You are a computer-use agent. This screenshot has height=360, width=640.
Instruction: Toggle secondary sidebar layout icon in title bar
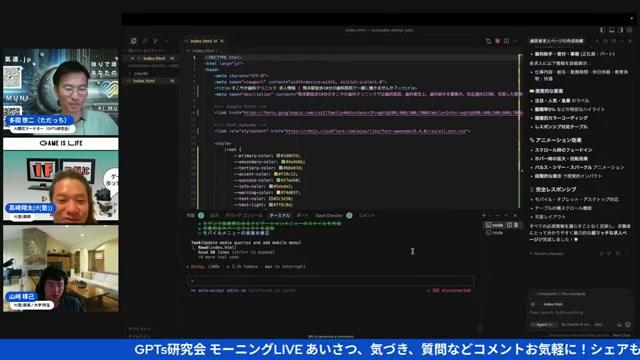coord(620,30)
